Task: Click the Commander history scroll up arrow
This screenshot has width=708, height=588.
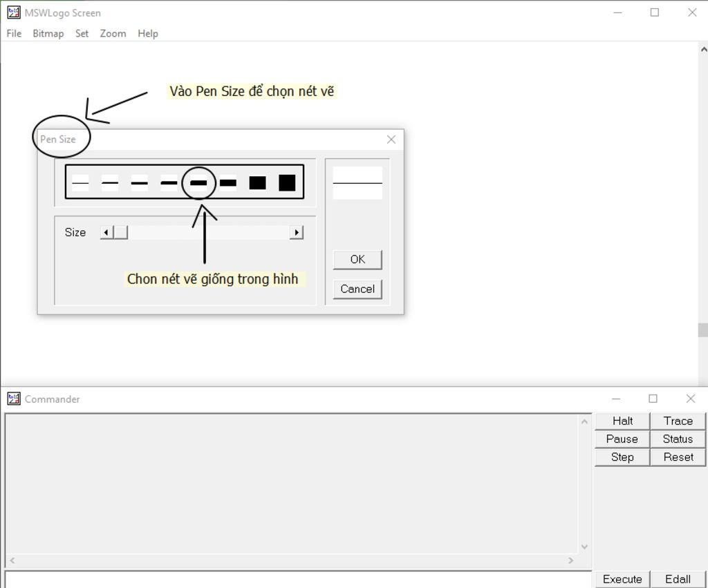Action: [584, 421]
